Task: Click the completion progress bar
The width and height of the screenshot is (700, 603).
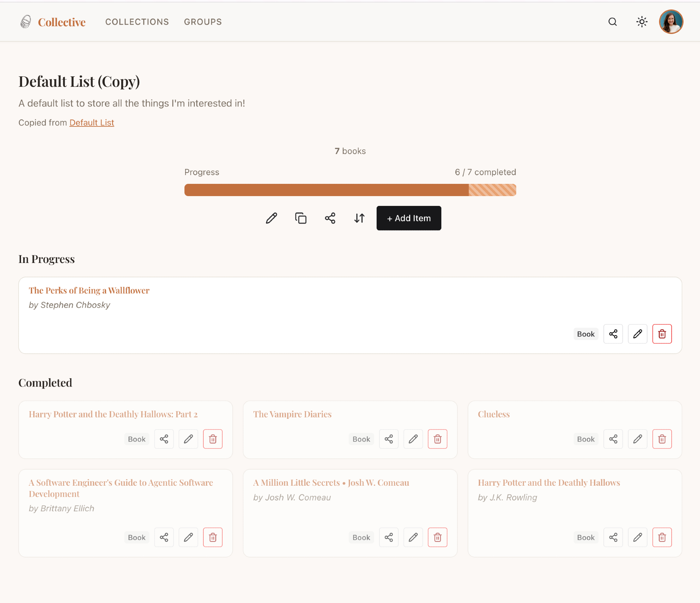Action: [x=350, y=190]
